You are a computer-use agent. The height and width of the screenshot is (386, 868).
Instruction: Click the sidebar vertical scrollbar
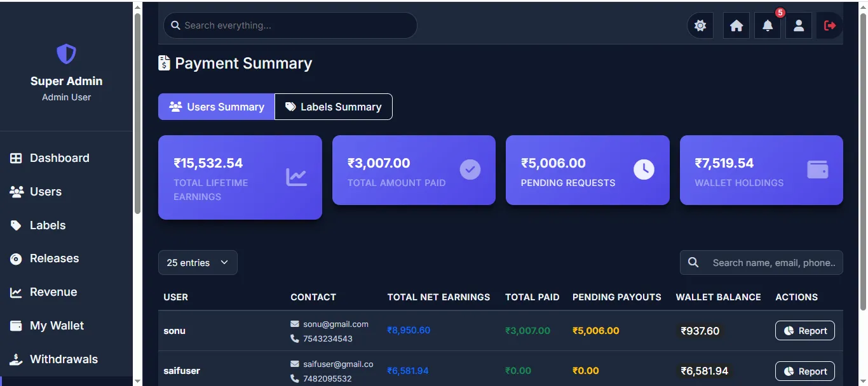point(137,114)
